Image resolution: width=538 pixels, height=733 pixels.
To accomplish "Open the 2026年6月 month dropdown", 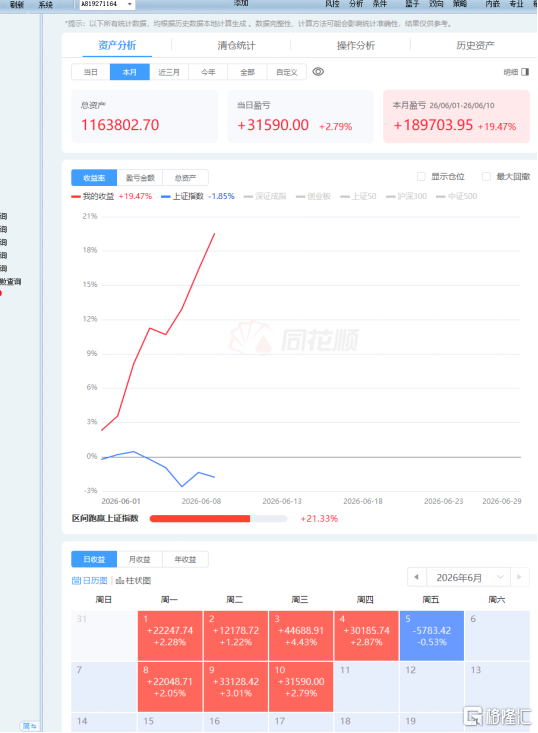I will coord(469,577).
